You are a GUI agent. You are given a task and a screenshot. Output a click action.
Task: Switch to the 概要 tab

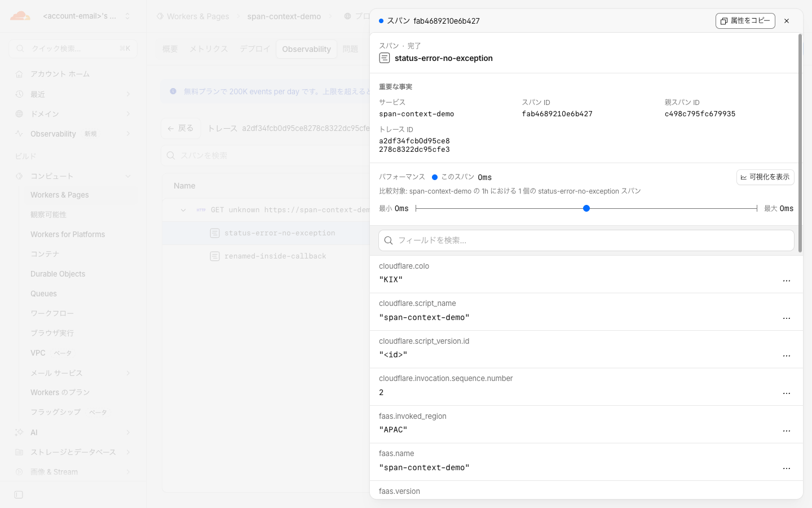170,49
